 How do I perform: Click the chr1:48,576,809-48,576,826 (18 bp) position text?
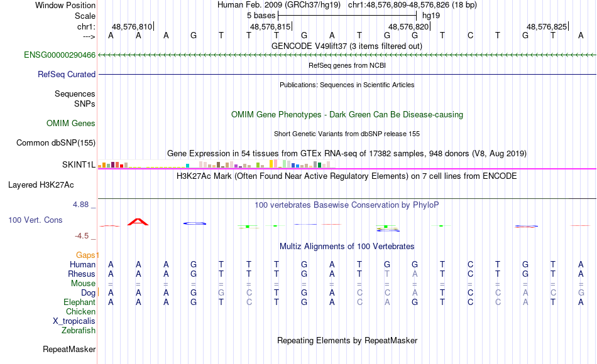point(412,5)
